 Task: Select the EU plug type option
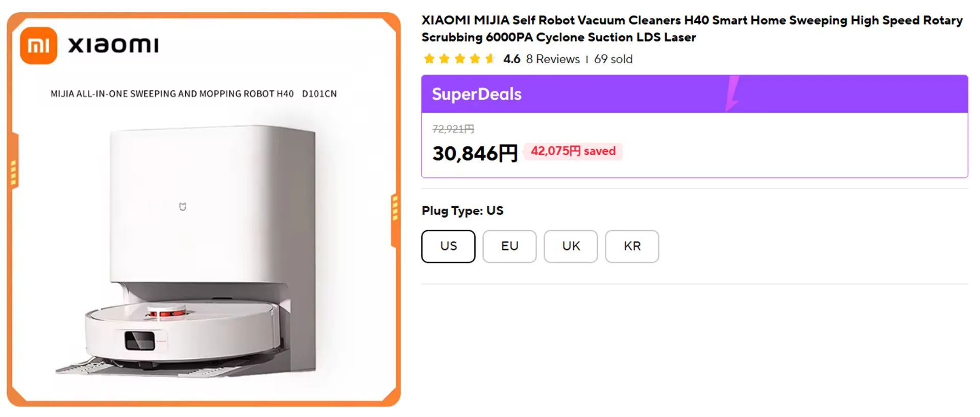click(x=509, y=247)
